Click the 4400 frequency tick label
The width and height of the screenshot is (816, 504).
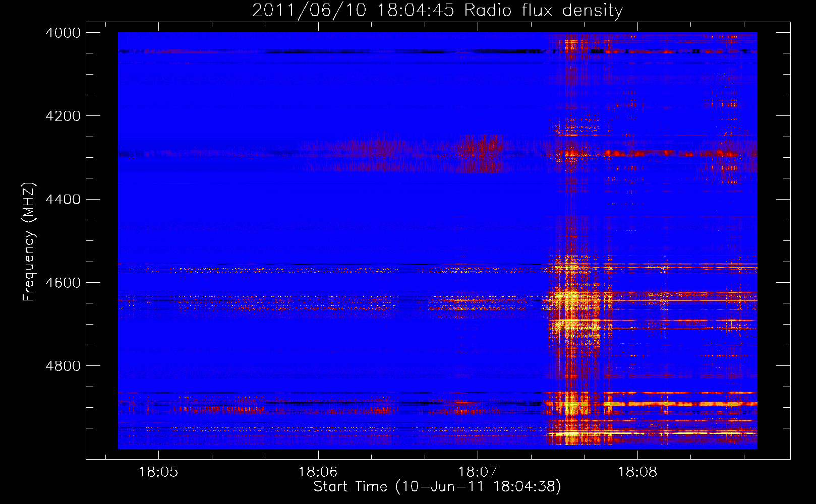pyautogui.click(x=63, y=199)
